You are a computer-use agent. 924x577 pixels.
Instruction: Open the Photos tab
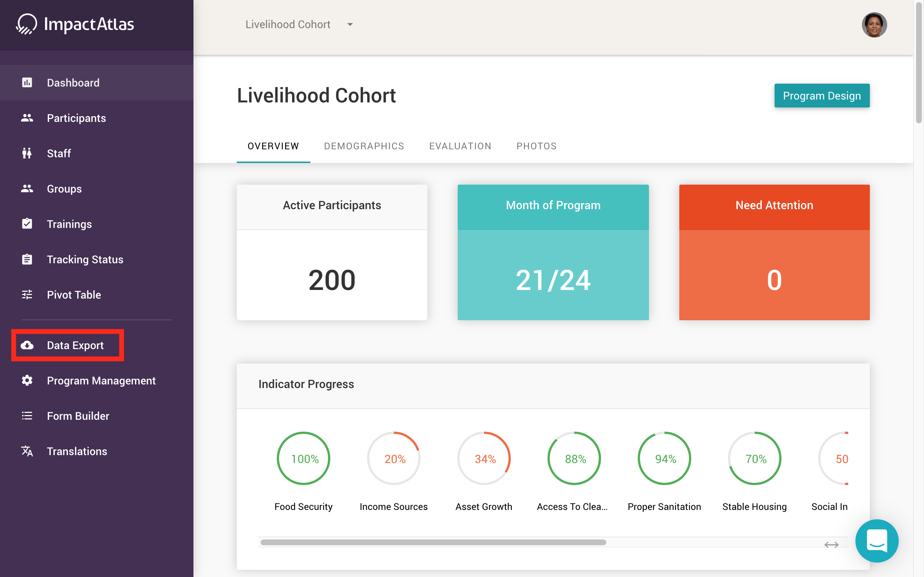(x=536, y=146)
